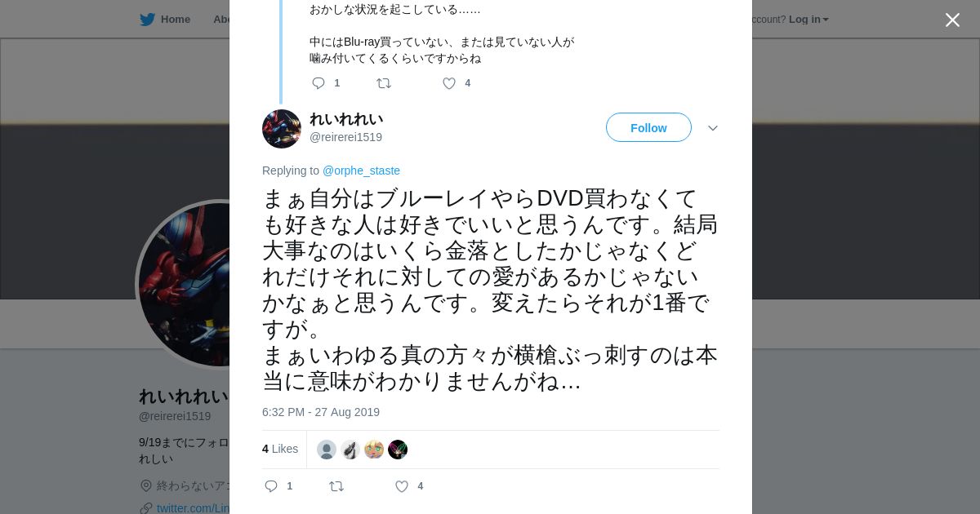The height and width of the screenshot is (514, 980).
Task: Open the @orphe_staste profile link
Action: (361, 171)
